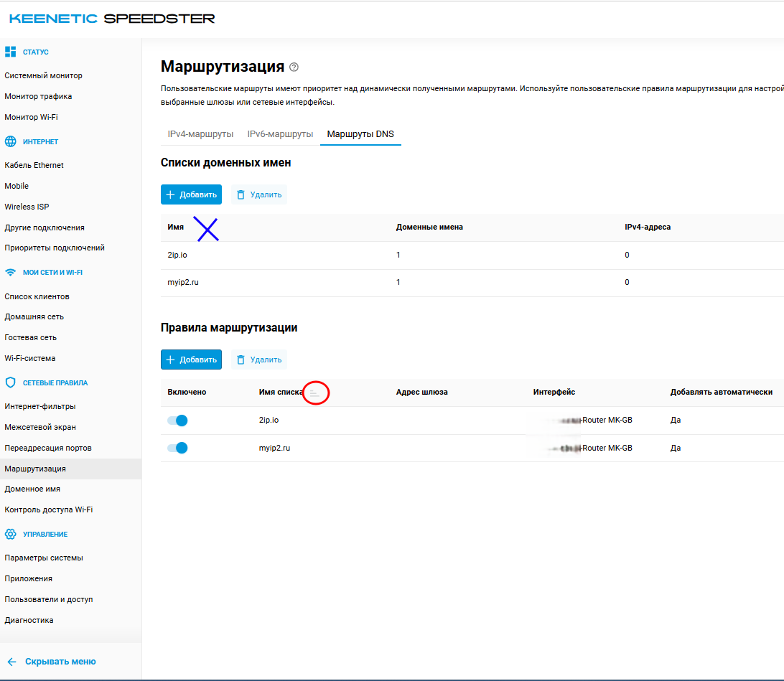Click the left arrow icon beside Скрывать меню

pos(11,662)
